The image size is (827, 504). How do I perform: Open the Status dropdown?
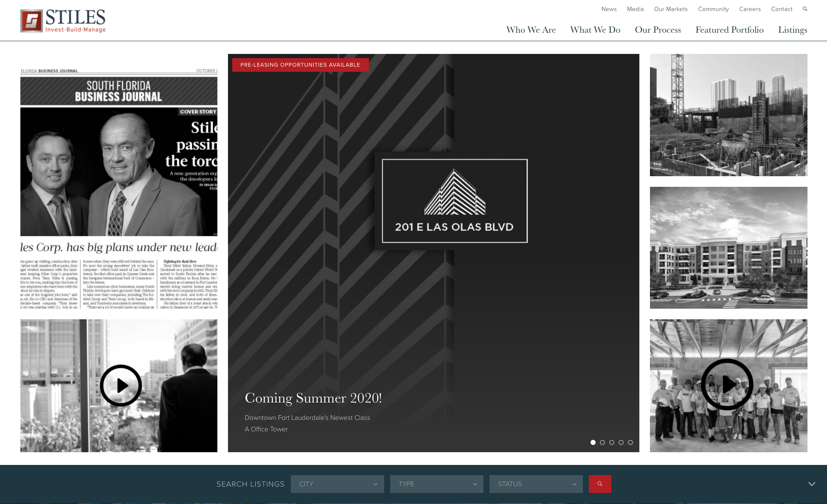point(536,484)
